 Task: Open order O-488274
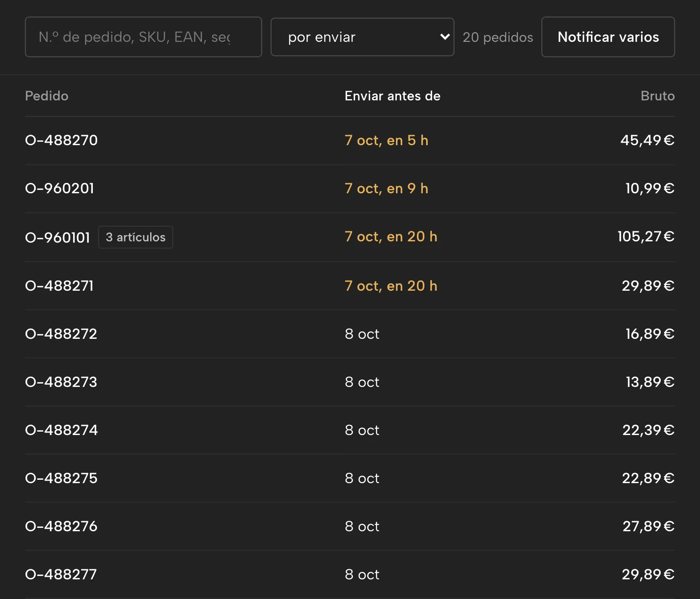pyautogui.click(x=61, y=430)
